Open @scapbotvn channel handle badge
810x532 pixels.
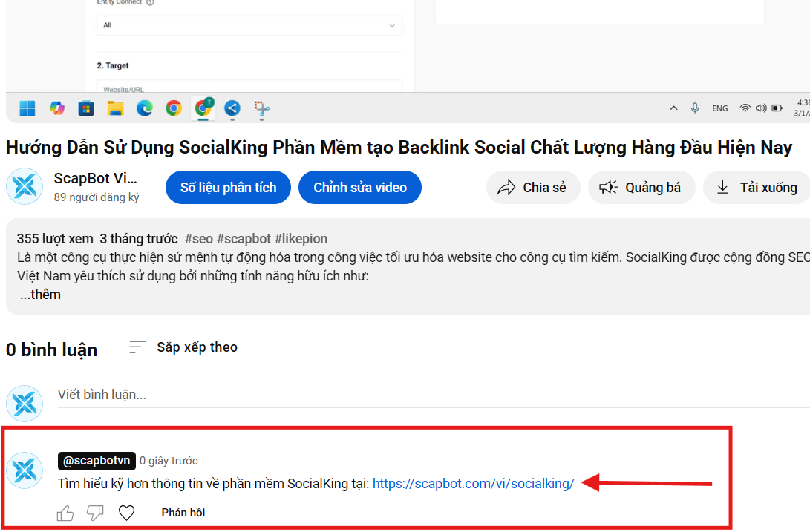click(x=97, y=461)
